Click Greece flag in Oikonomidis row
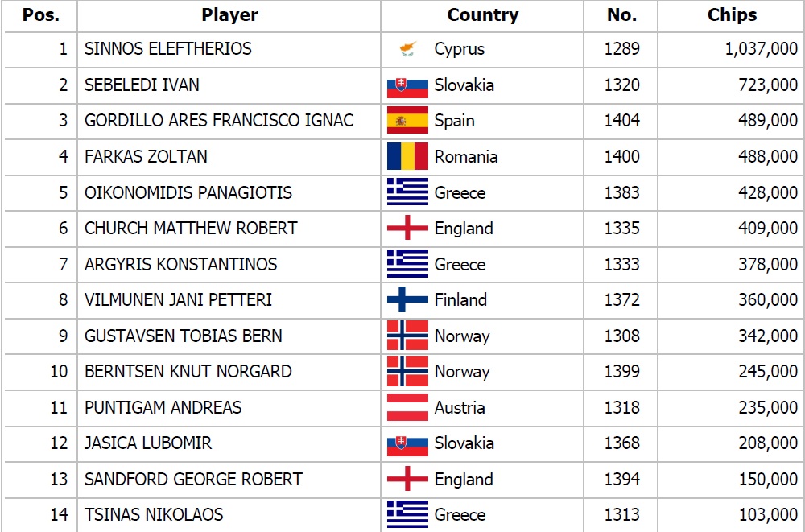 [407, 192]
